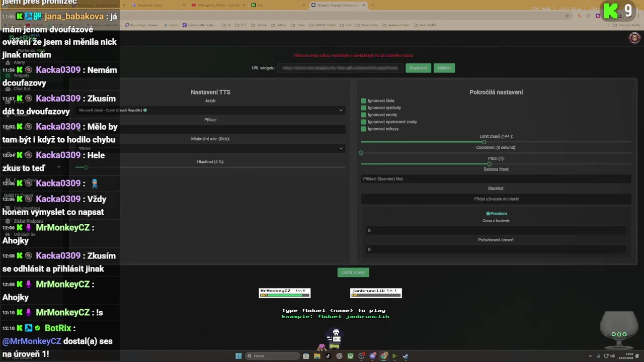Viewport: 644px width, 362px height.
Task: Bookmark this page with the star icon
Action: (567, 16)
